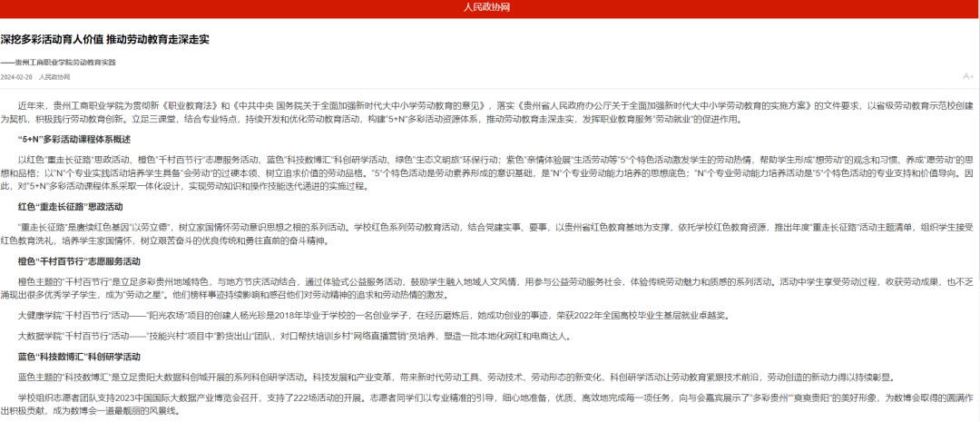Click the paragraph beginning 橙色主题的"千村百节行"
Image resolution: width=980 pixels, height=422 pixels.
click(x=490, y=288)
